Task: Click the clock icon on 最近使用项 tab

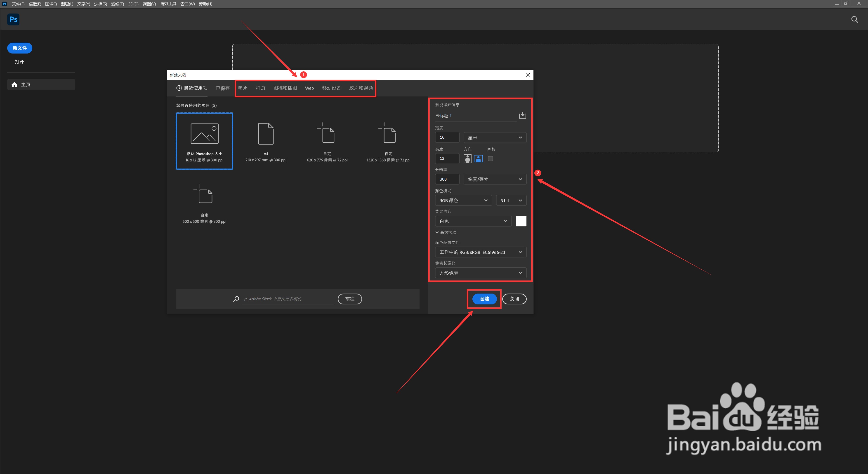Action: point(179,88)
